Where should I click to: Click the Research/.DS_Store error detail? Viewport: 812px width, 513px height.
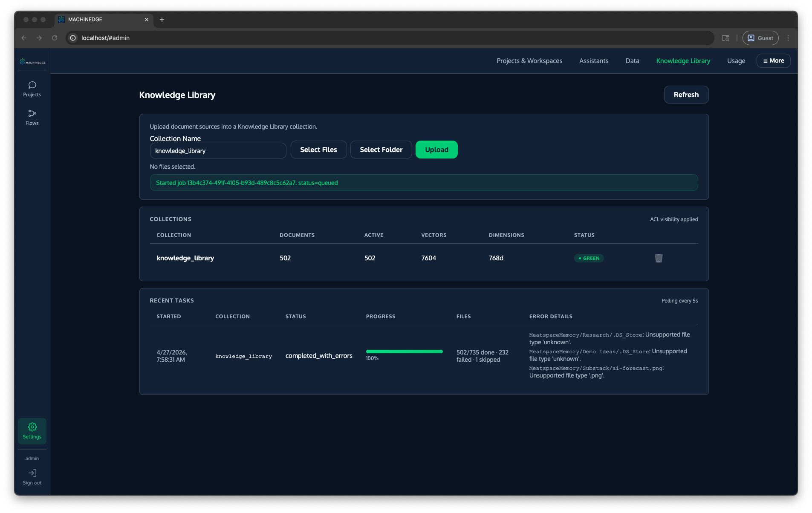point(610,338)
